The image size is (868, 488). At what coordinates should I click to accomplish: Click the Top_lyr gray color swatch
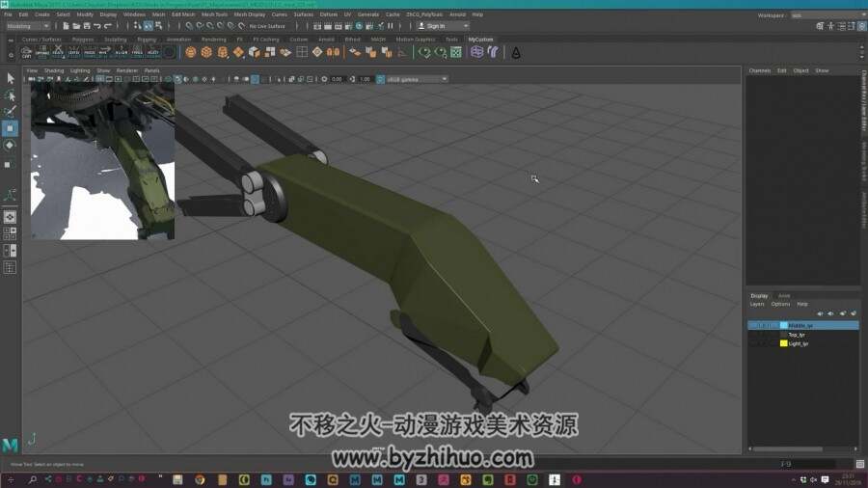[x=784, y=335]
